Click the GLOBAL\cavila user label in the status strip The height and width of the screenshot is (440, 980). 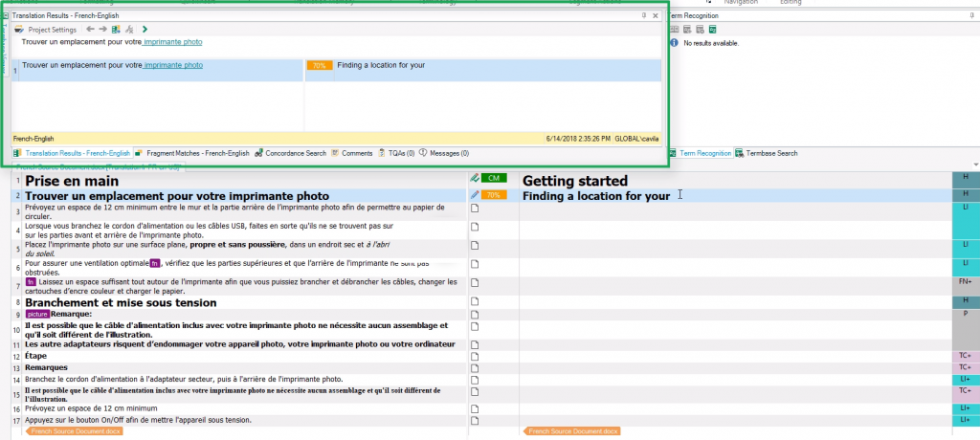[x=636, y=139]
